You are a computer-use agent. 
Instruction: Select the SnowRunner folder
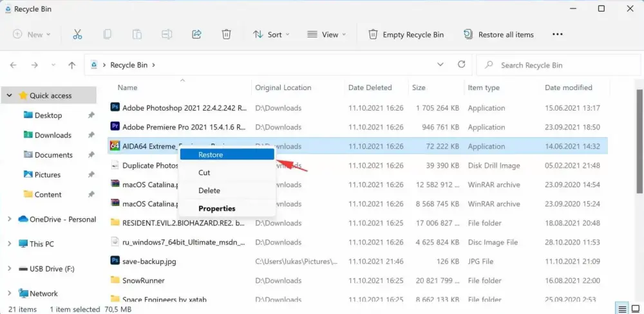[x=357, y=281]
